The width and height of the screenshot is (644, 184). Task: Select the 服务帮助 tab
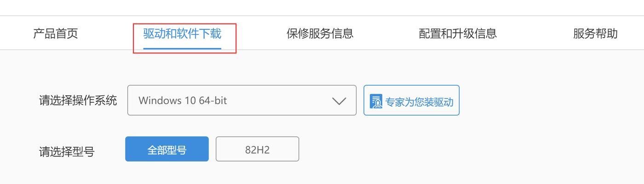595,34
